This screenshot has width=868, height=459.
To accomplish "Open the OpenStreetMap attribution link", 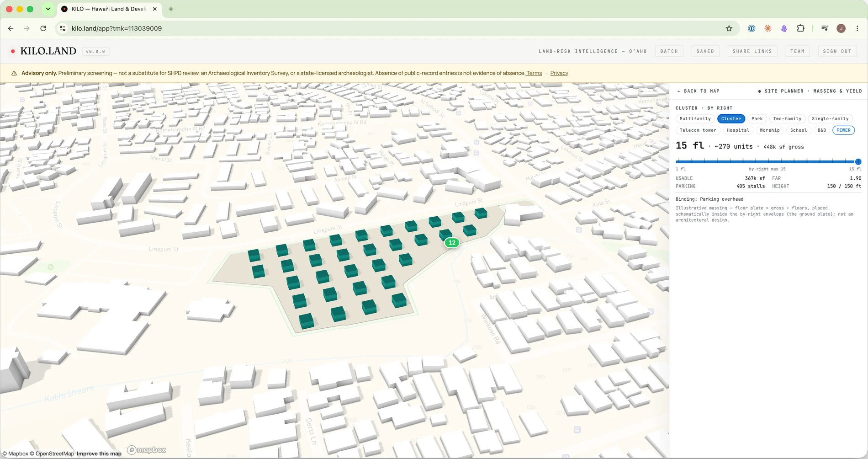I will [x=52, y=454].
